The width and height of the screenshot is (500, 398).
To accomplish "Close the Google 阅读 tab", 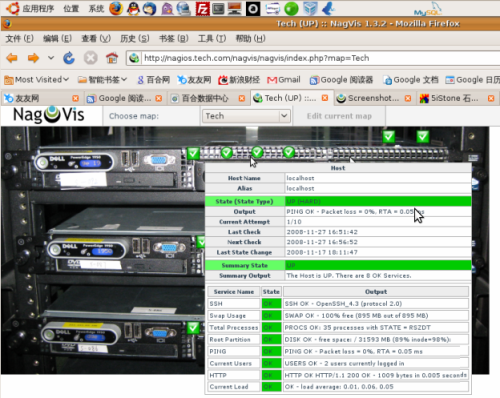I will (159, 98).
